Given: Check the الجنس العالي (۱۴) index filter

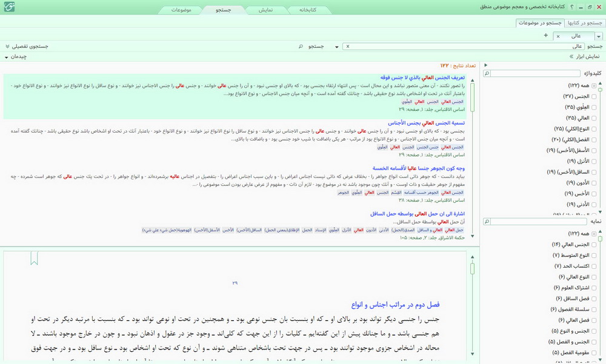Looking at the screenshot, I should click(x=594, y=245).
